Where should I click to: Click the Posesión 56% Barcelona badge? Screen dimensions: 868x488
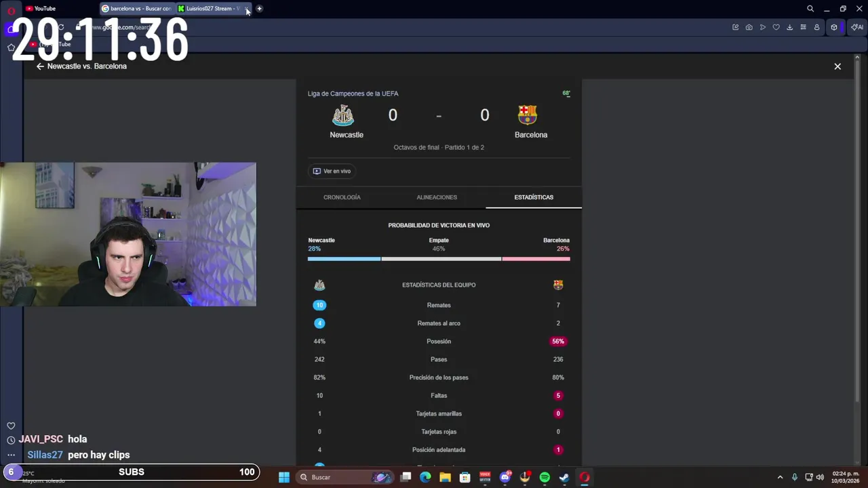click(x=558, y=342)
